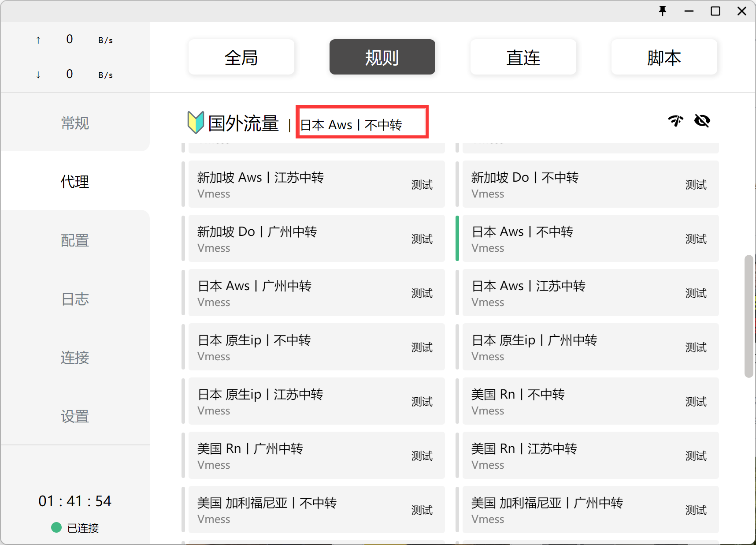Click the current proxy label 日本 Aws | 不中转 in the header
The image size is (756, 545).
point(351,125)
